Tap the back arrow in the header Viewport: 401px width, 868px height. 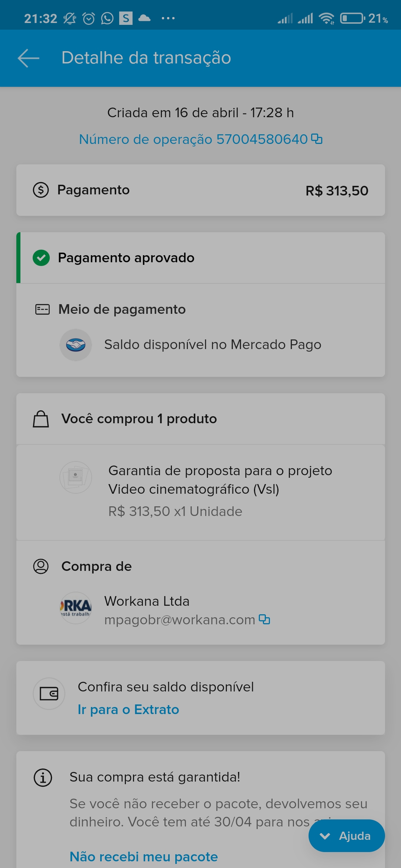pos(28,58)
